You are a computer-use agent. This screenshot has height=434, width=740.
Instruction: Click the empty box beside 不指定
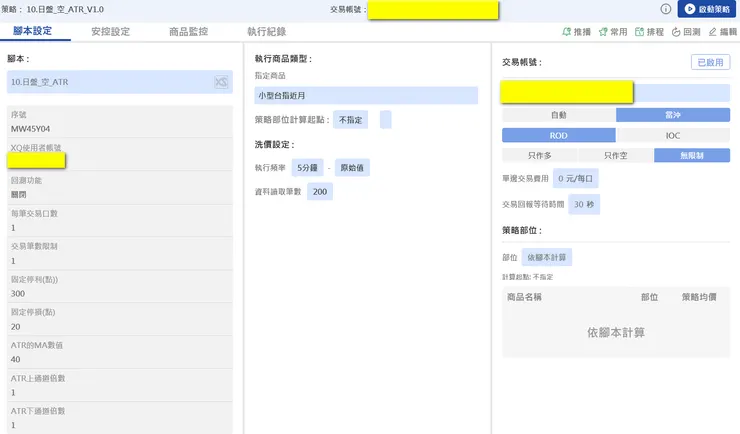[x=386, y=120]
